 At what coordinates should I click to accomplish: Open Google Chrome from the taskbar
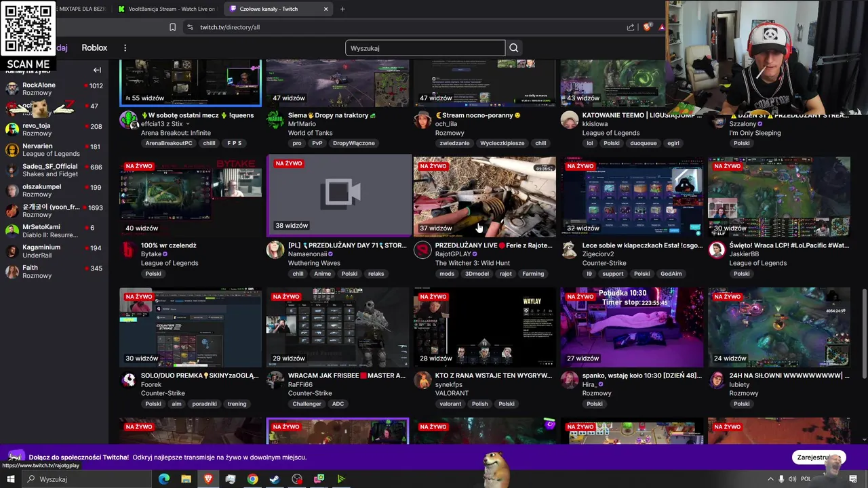coord(252,479)
